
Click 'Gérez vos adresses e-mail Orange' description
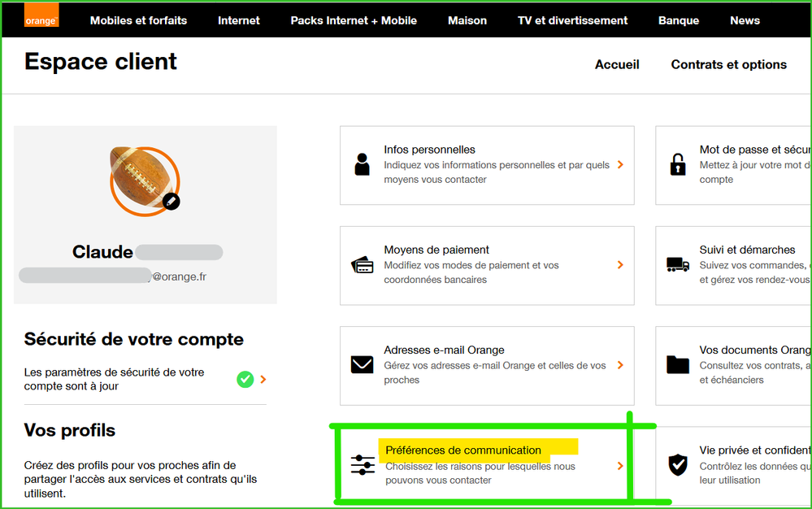pos(494,373)
